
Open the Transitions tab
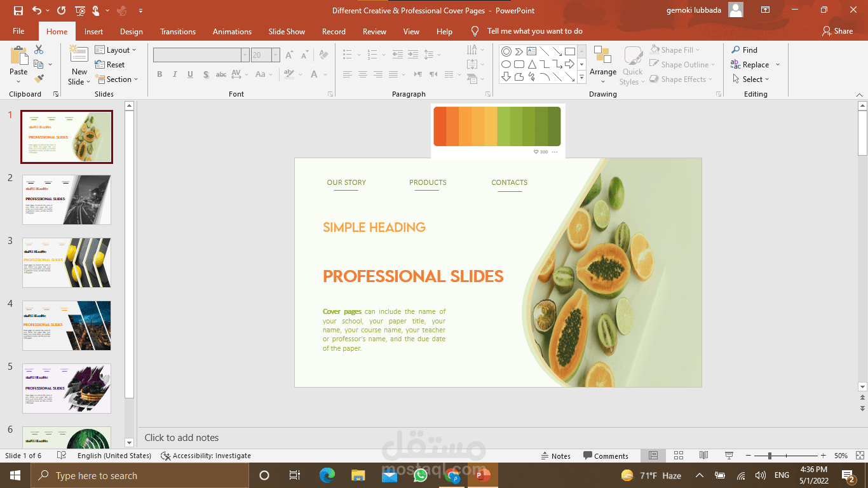click(178, 31)
